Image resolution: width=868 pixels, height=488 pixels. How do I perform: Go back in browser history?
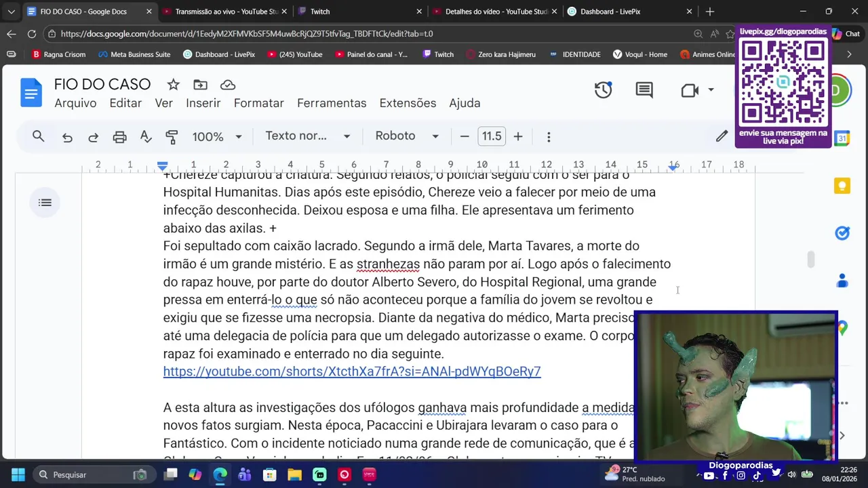pyautogui.click(x=12, y=34)
